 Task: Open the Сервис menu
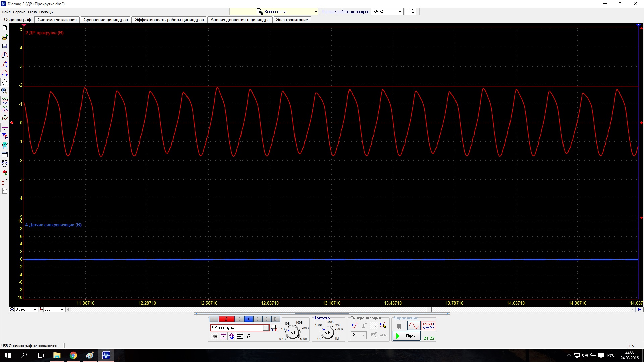point(19,12)
